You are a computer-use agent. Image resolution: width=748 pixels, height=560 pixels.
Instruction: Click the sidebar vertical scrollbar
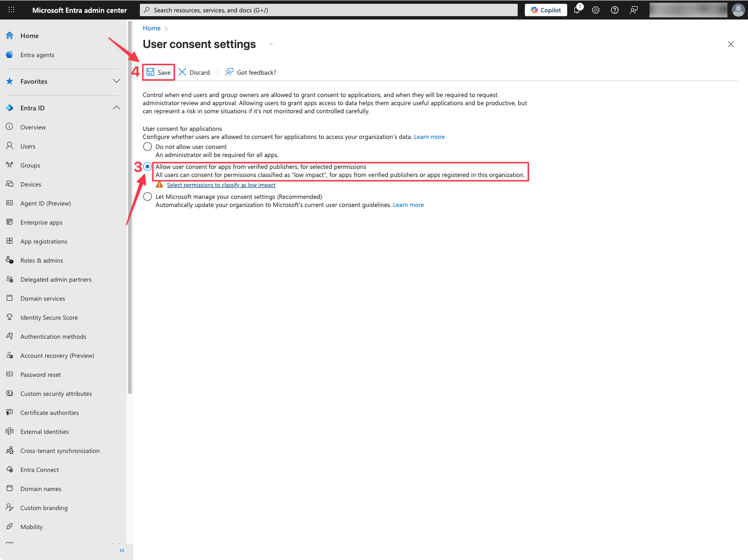coord(130,208)
